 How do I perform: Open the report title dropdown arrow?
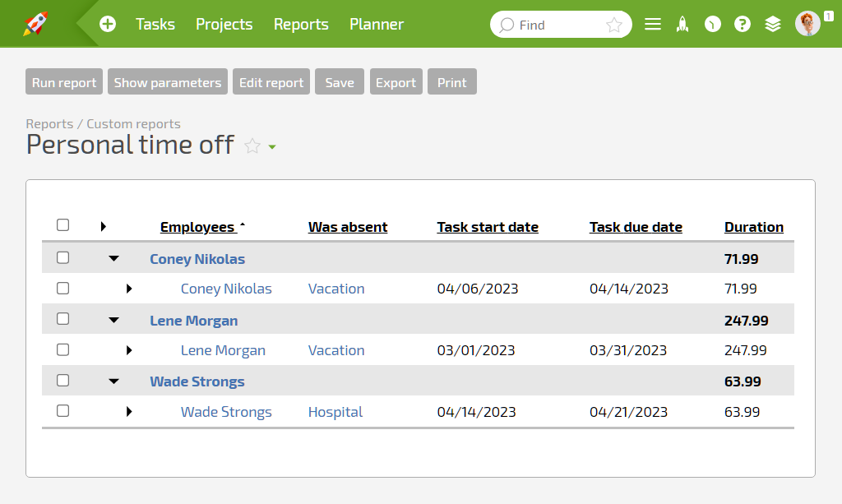point(272,147)
